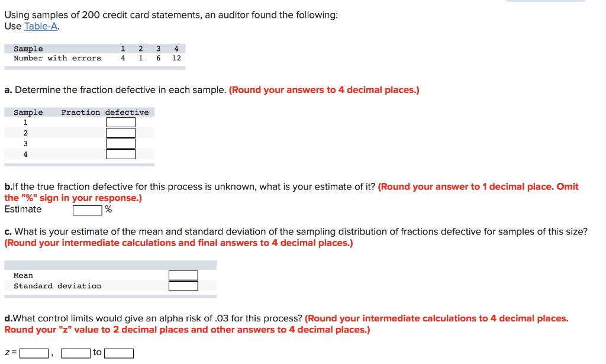Click the partially visible button at top right
This screenshot has width=606, height=364.
tap(545, 2)
